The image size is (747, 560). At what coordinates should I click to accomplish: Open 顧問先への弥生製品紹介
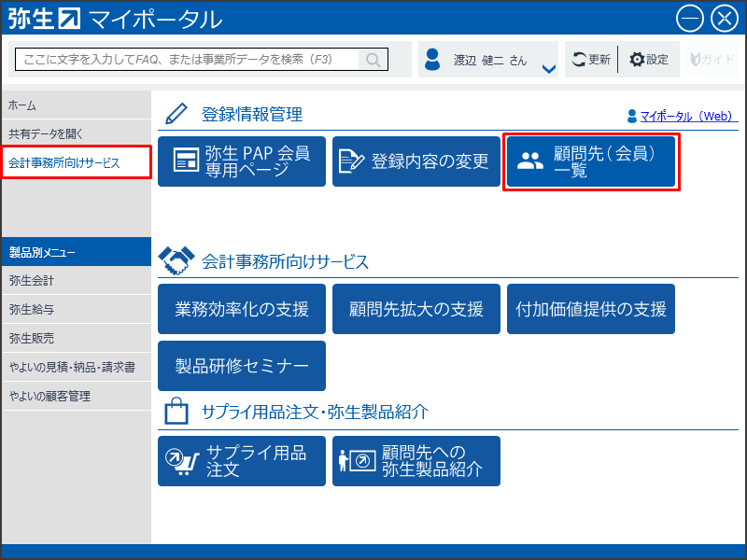pos(416,461)
